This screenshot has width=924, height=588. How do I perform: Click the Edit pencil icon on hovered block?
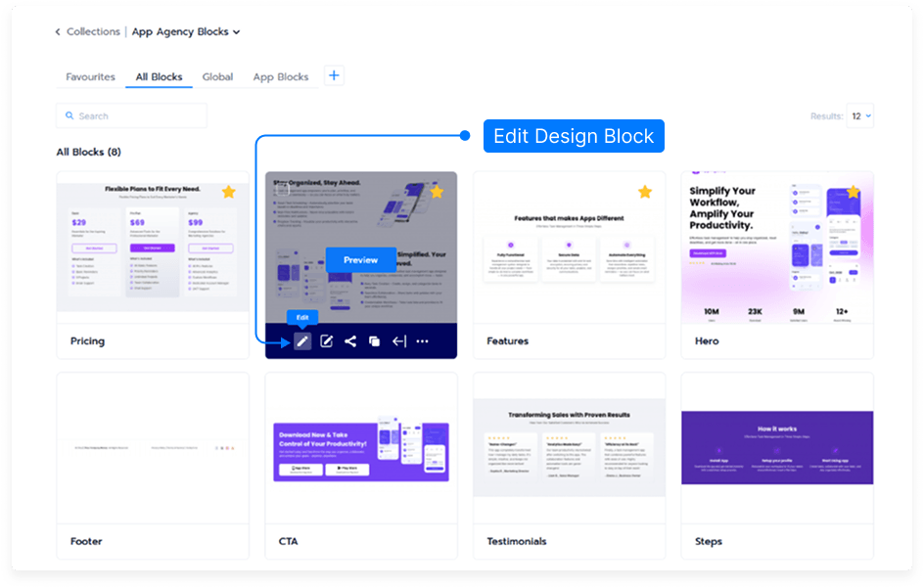302,341
